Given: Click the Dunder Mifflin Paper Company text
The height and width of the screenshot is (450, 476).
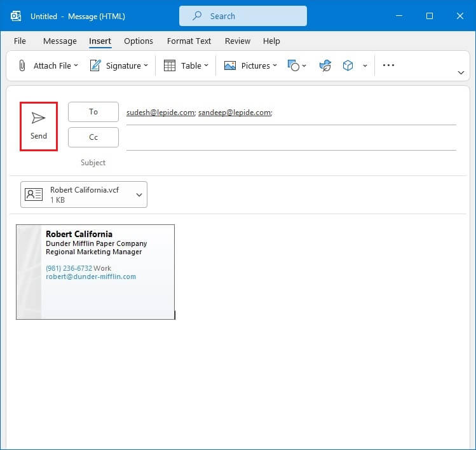Looking at the screenshot, I should (x=96, y=243).
